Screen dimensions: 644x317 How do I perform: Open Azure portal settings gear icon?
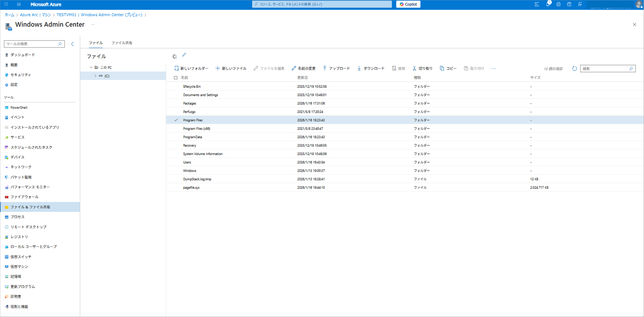(x=558, y=4)
